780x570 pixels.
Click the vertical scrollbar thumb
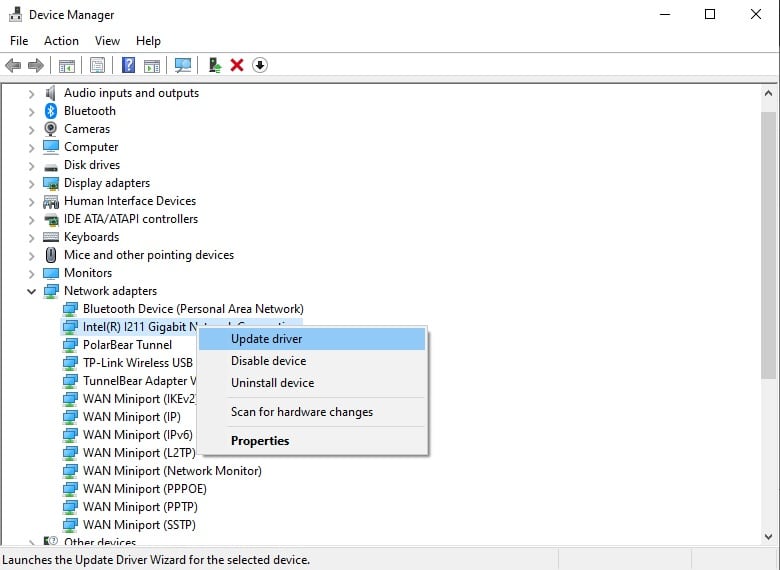(768, 245)
